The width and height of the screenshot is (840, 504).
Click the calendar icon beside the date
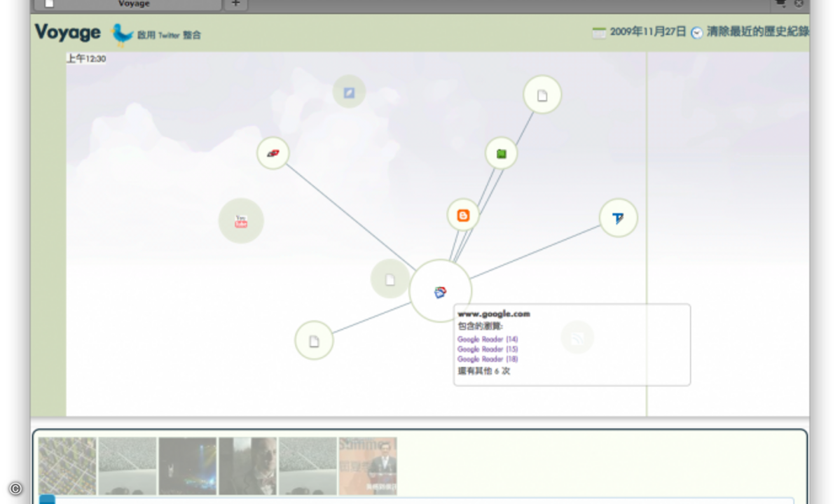(x=599, y=33)
